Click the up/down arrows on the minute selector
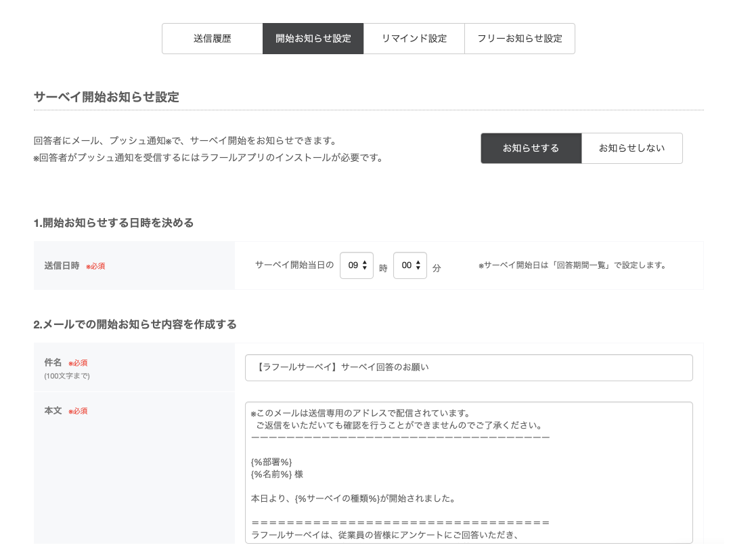Viewport: 731px width, 560px height. [x=418, y=265]
